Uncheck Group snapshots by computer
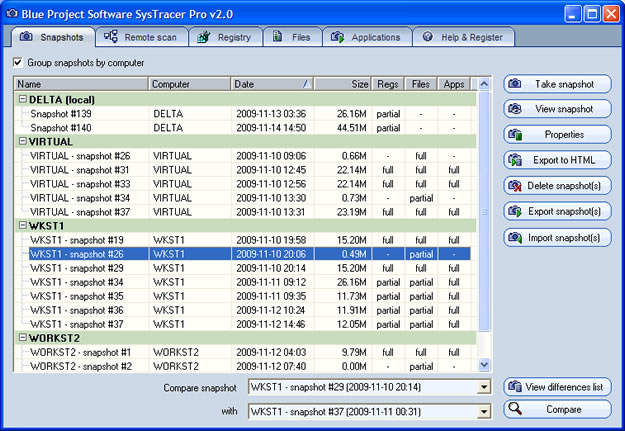The image size is (625, 431). coord(18,63)
